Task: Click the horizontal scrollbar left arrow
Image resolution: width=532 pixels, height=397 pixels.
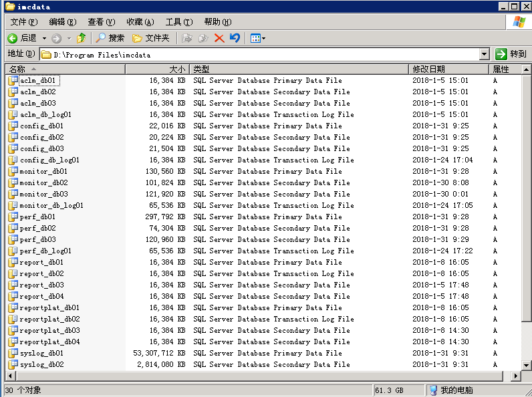Action: tap(11, 376)
